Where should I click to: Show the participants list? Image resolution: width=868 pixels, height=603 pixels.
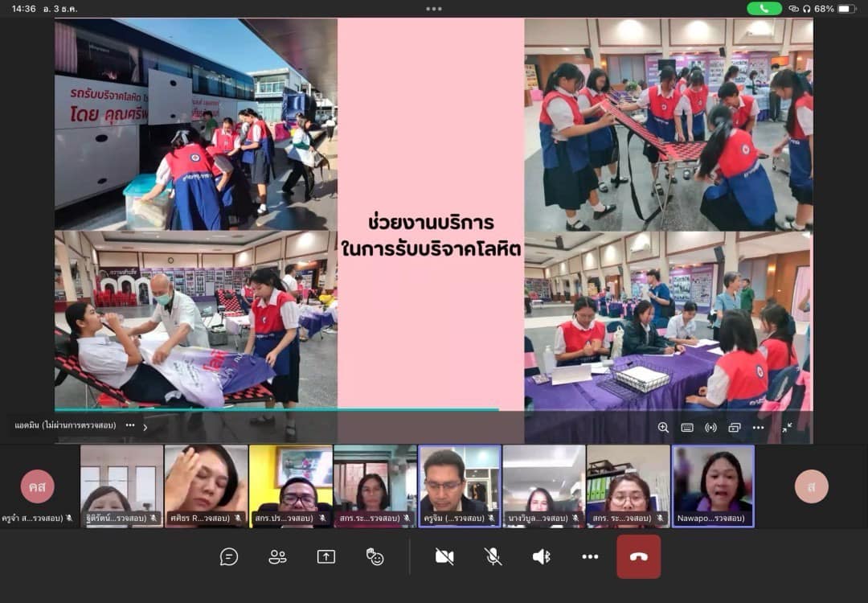(x=277, y=556)
